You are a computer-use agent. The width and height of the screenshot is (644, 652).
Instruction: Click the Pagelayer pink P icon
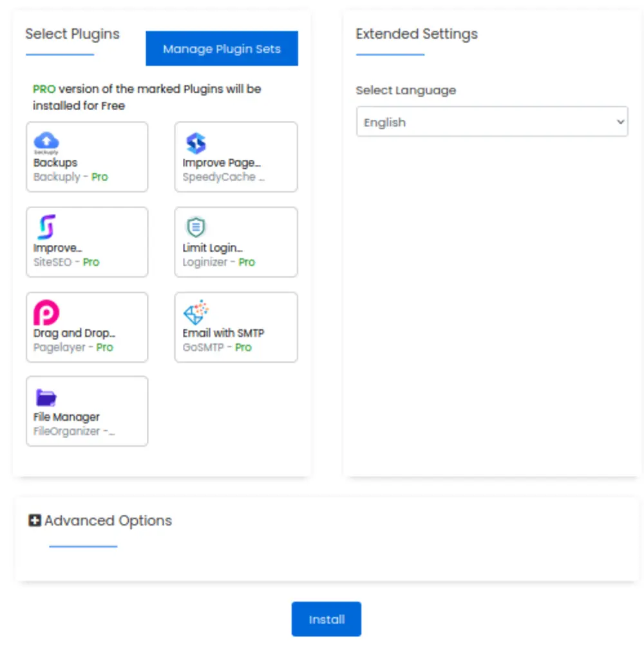click(45, 312)
